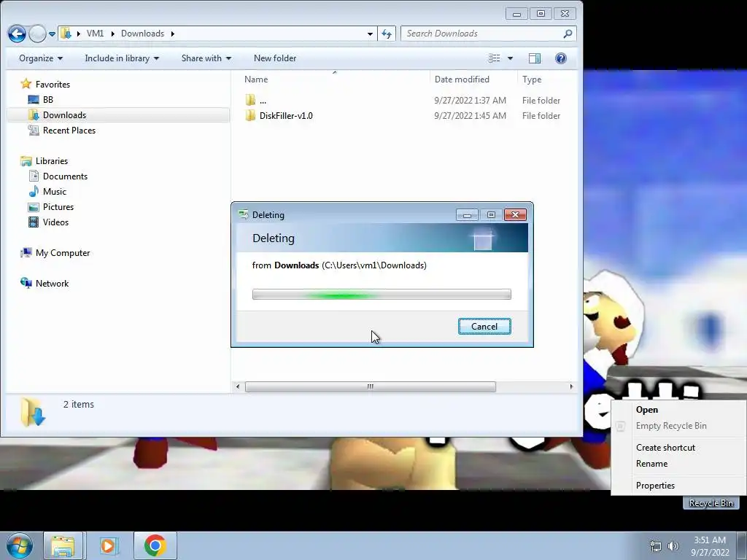Click the Deleting progress bar
747x560 pixels.
pos(382,295)
